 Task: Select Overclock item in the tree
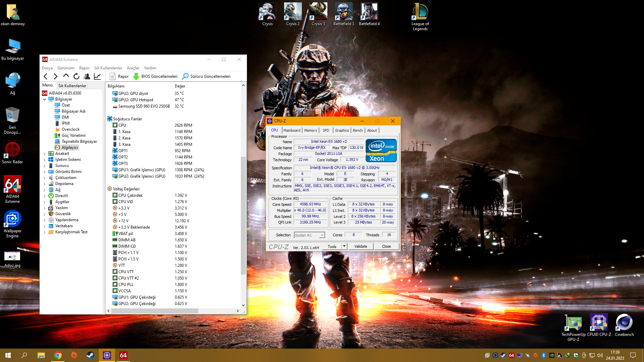pyautogui.click(x=70, y=129)
